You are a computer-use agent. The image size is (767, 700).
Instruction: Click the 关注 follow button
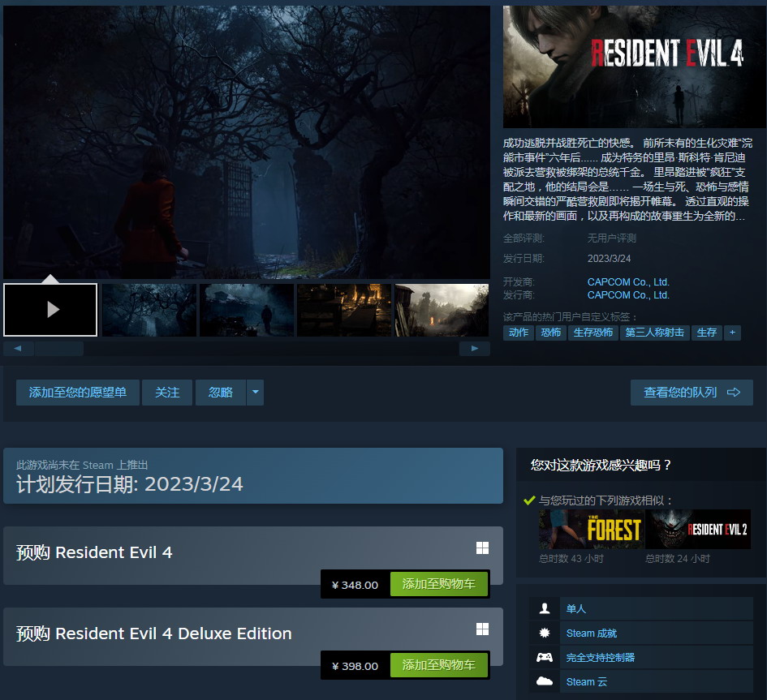(167, 393)
